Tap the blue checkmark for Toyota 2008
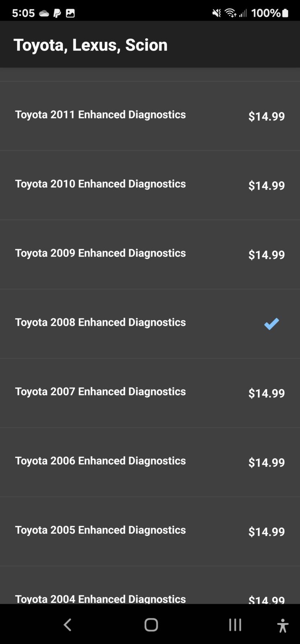The image size is (300, 644). coord(271,324)
